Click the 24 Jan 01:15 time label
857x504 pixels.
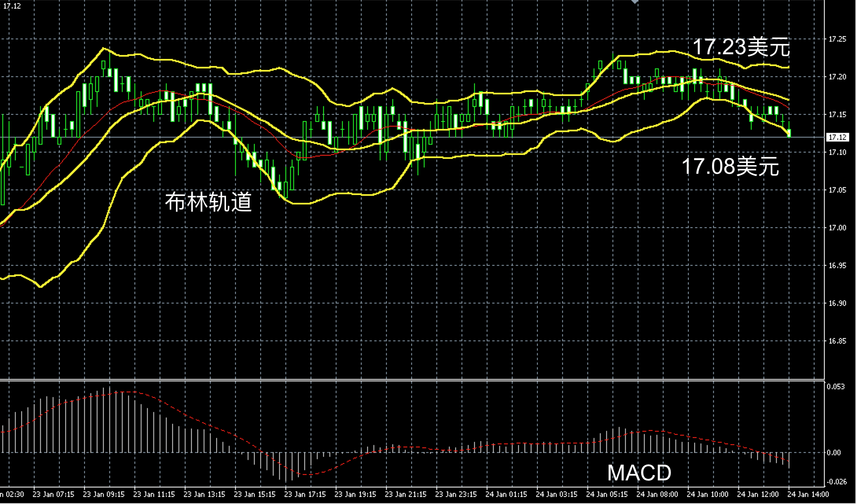[506, 494]
